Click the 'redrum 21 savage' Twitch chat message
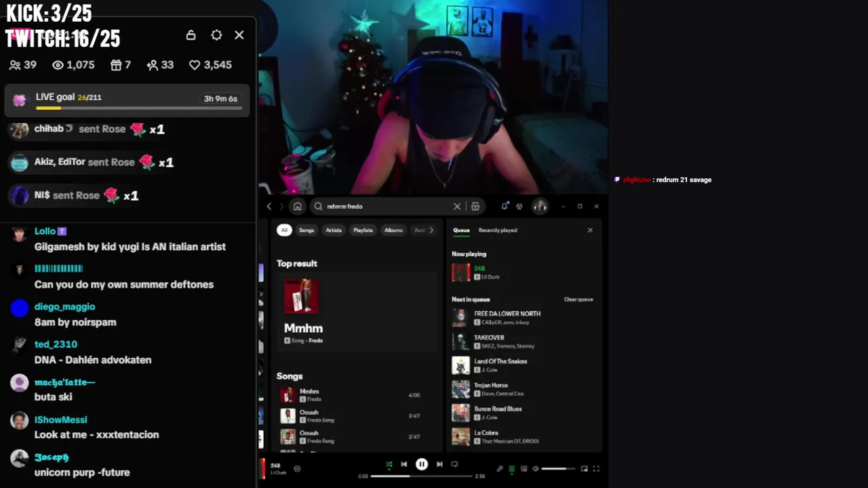Viewport: 868px width, 488px height. click(x=684, y=180)
